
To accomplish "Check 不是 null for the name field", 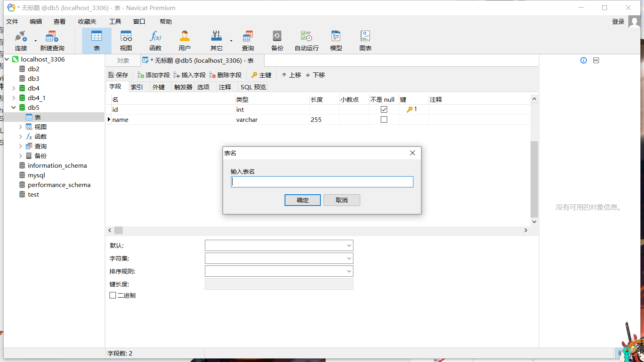I will pyautogui.click(x=384, y=119).
